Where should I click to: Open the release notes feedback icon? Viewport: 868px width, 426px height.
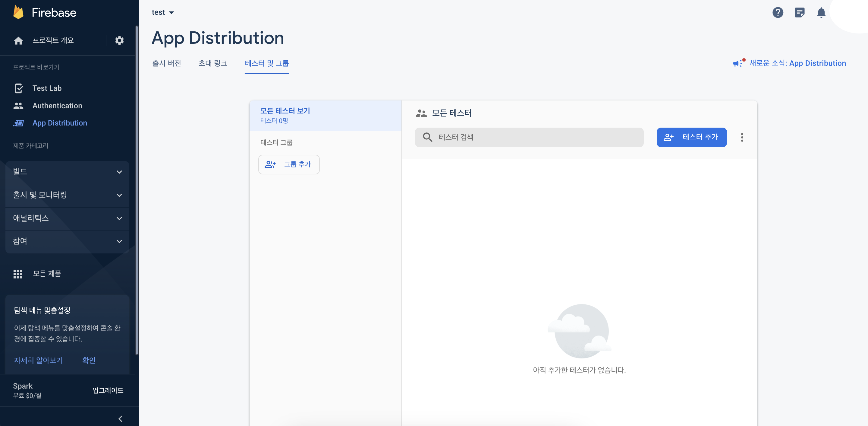(x=800, y=13)
